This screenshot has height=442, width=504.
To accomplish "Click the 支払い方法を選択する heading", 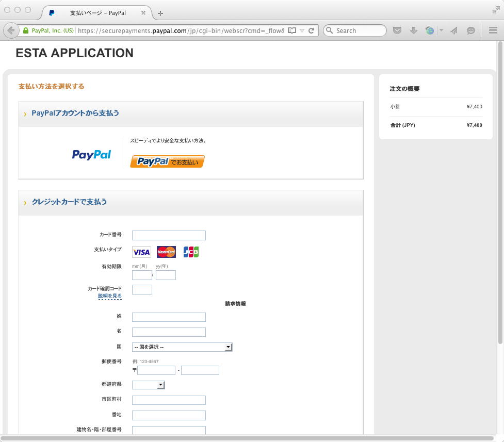I will (x=52, y=87).
